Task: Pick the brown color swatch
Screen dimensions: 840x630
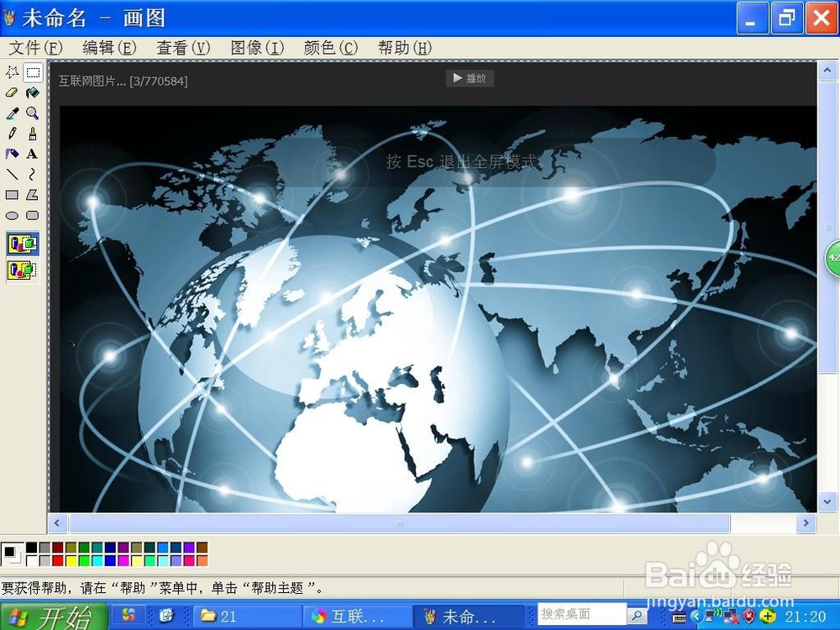Action: [x=202, y=548]
